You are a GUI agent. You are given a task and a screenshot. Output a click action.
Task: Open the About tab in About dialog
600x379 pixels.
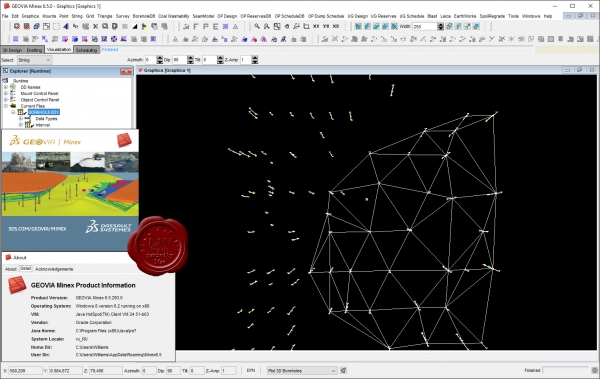tap(11, 269)
